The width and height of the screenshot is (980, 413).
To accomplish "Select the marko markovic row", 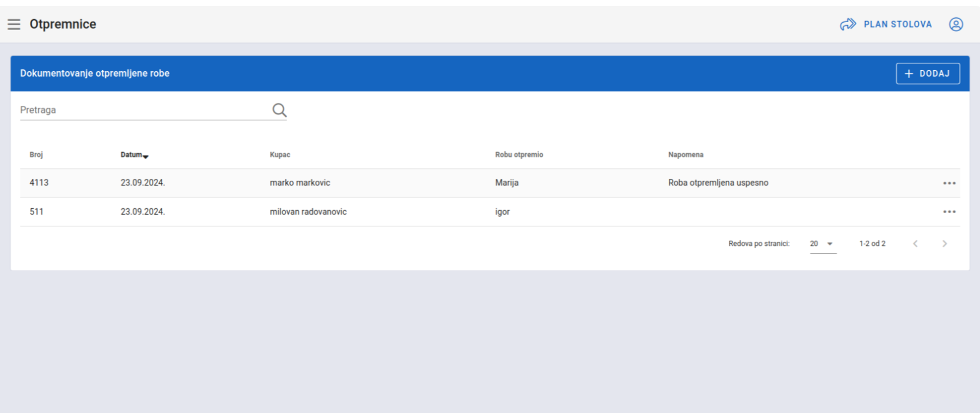I will click(300, 183).
